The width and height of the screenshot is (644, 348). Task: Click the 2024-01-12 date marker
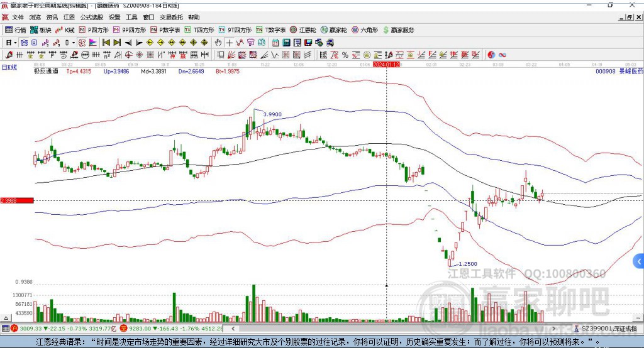click(386, 65)
